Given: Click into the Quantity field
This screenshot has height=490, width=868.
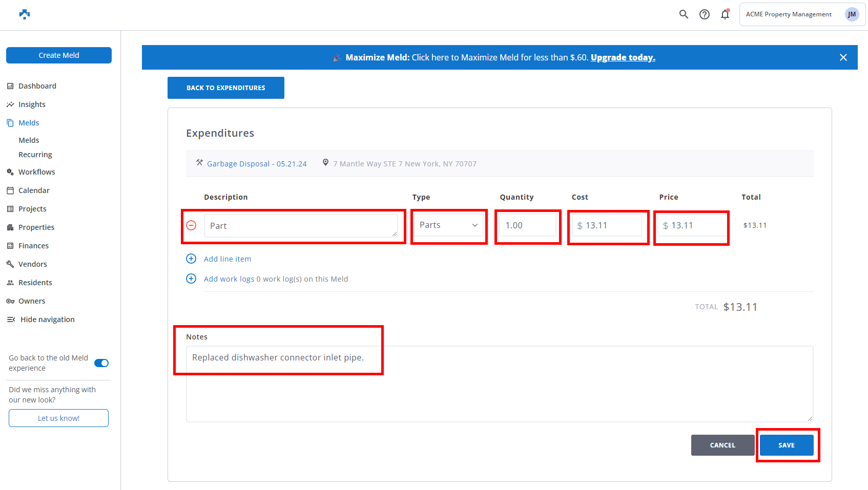Looking at the screenshot, I should 528,225.
